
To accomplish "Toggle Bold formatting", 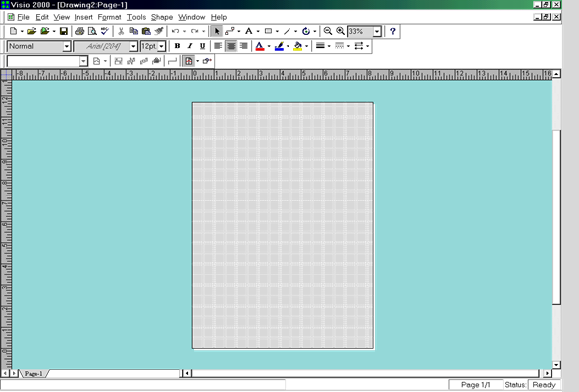I will [177, 46].
